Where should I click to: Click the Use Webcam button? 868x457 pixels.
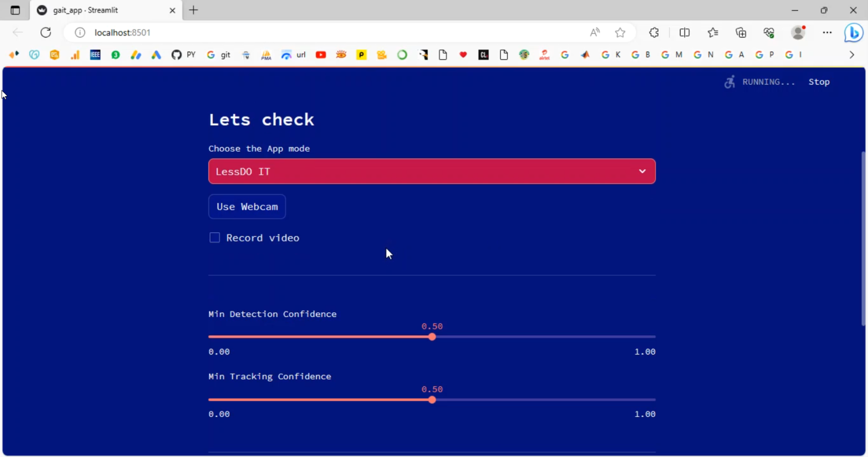coord(247,207)
